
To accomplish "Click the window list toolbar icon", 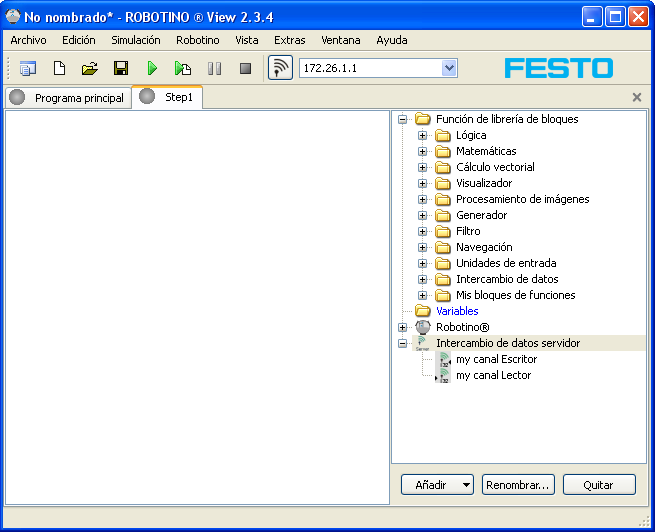I will [28, 68].
